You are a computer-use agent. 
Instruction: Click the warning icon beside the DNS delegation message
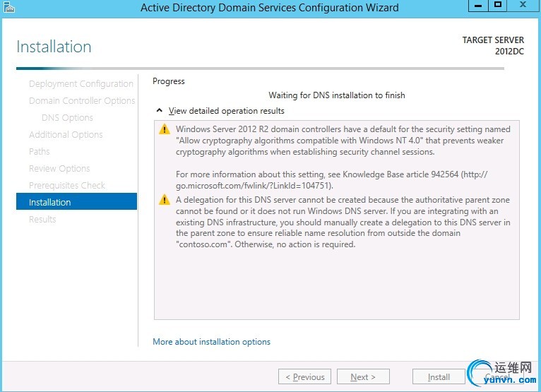point(165,200)
